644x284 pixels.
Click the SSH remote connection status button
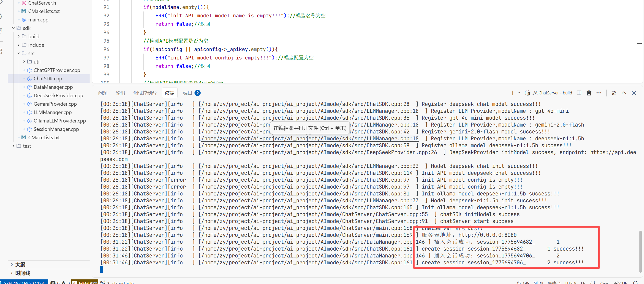(x=24, y=282)
